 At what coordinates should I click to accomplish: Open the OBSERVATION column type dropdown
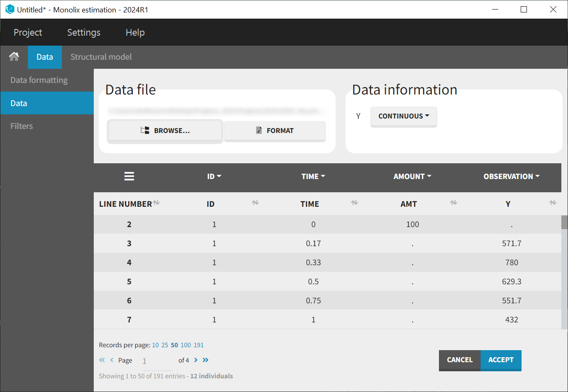pos(511,177)
